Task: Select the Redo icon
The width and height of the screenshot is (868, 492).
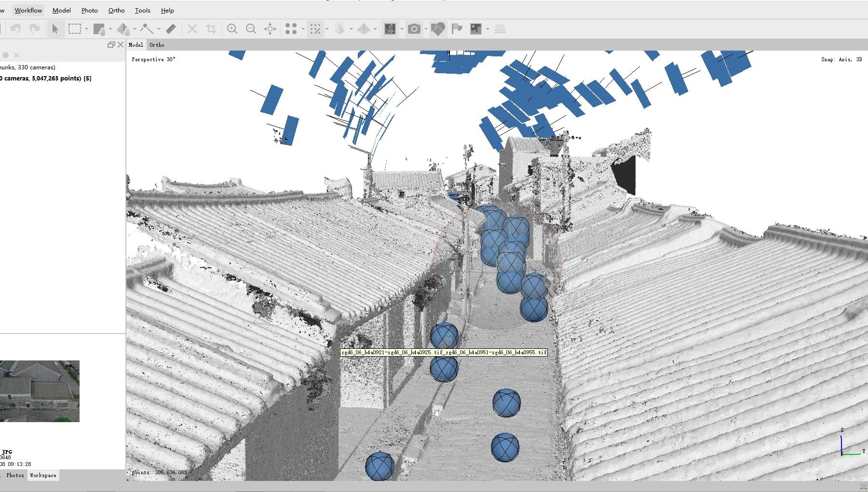Action: coord(34,29)
